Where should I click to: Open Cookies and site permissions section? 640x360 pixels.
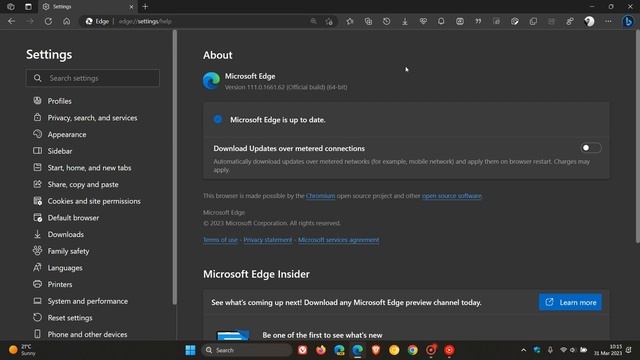87,201
